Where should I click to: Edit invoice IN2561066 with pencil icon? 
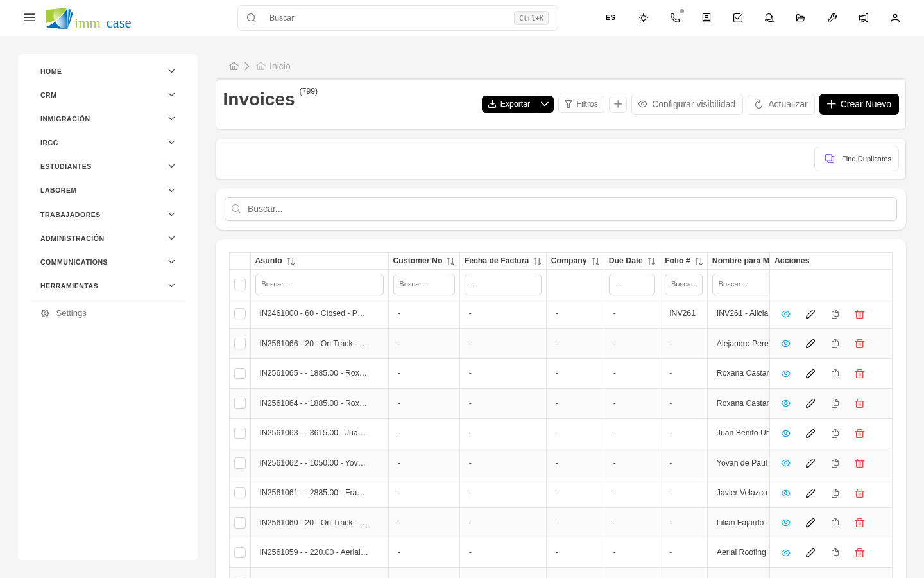[x=810, y=344]
